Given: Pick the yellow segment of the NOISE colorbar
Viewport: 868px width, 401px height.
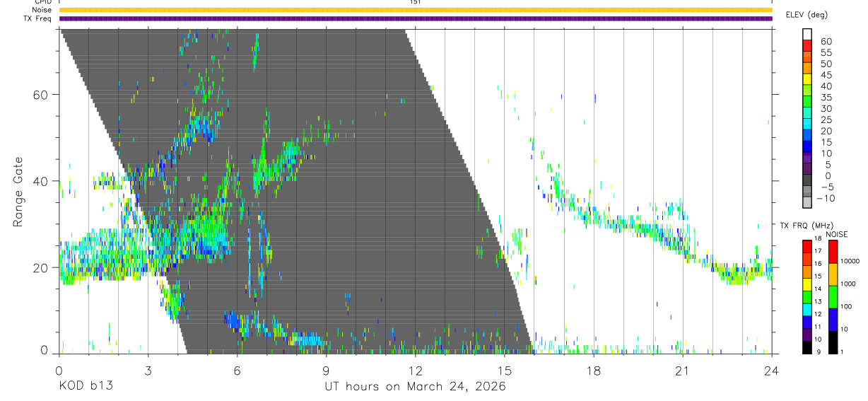Looking at the screenshot, I should coord(833,274).
